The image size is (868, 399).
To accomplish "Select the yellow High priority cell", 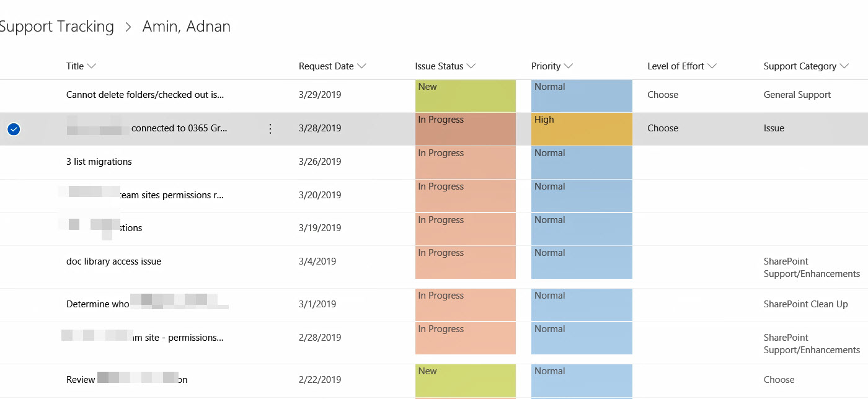I will pos(581,128).
